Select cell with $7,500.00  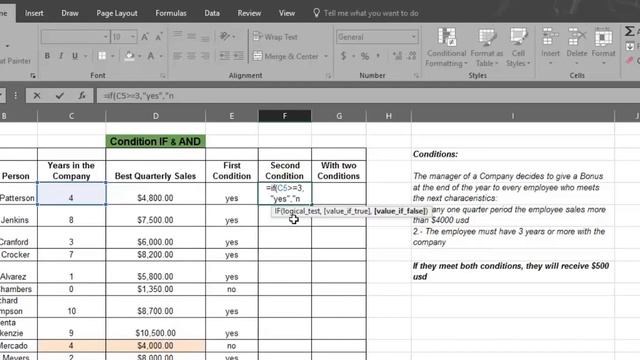click(x=156, y=216)
